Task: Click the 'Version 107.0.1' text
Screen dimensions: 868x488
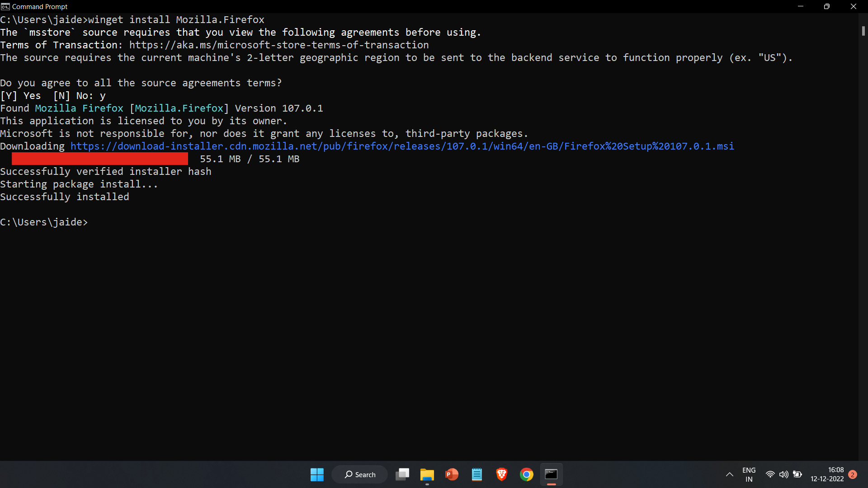Action: [x=279, y=108]
